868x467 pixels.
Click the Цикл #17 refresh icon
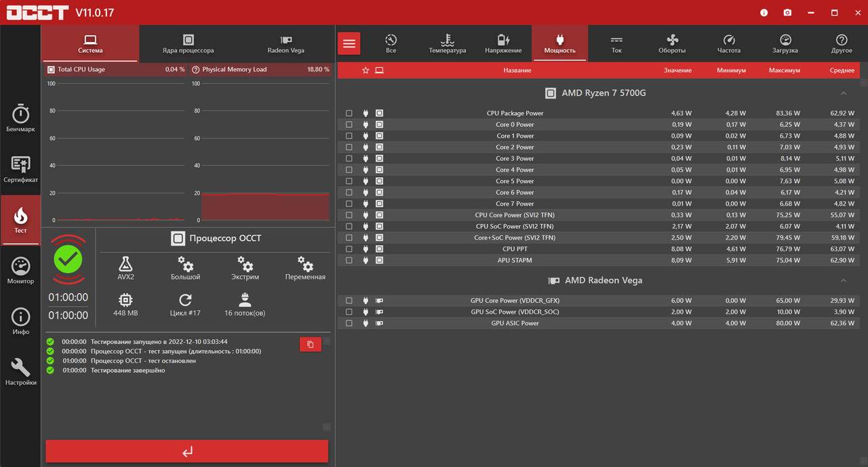pos(185,300)
